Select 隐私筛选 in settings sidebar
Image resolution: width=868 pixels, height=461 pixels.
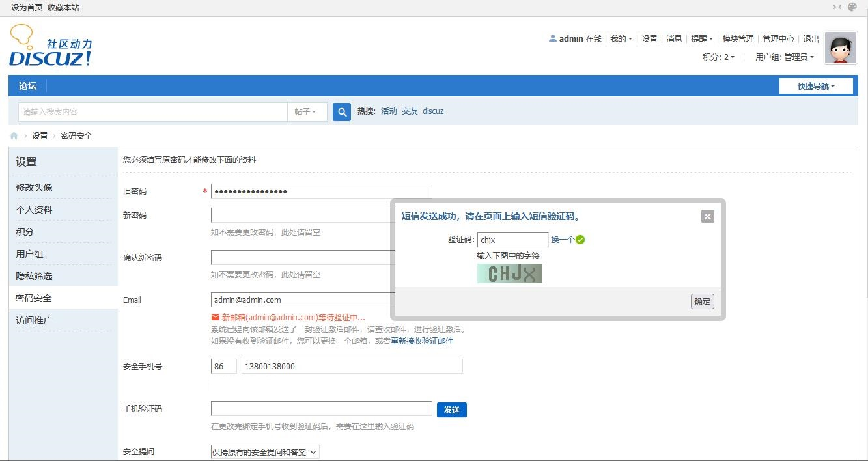click(35, 276)
